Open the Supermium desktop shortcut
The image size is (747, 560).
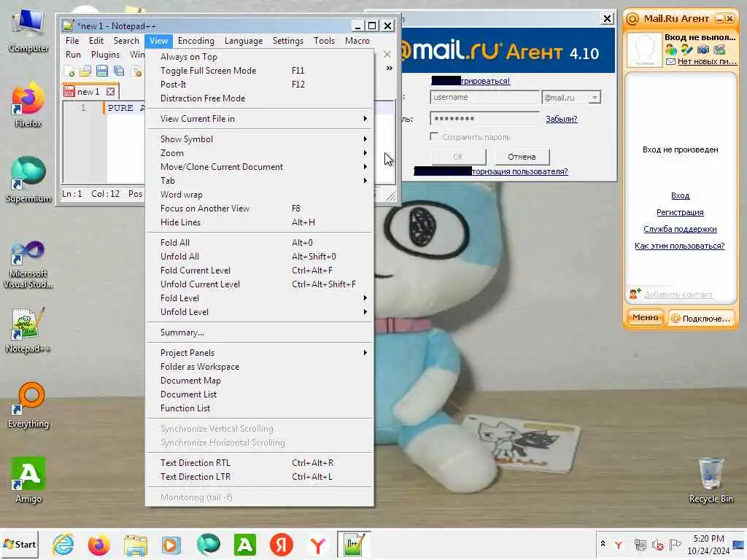click(x=28, y=179)
